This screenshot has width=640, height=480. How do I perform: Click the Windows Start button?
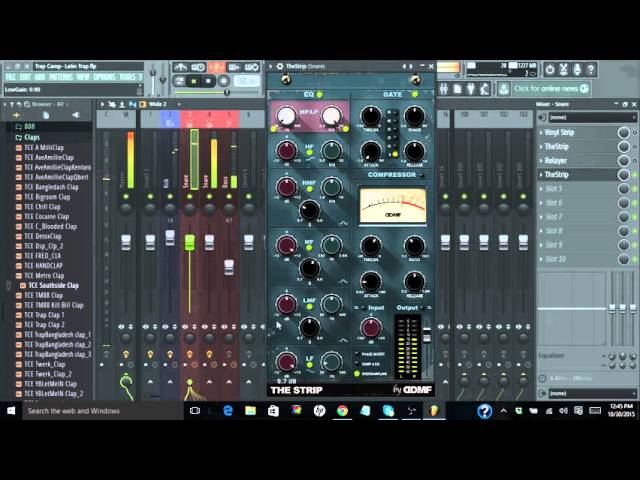pyautogui.click(x=11, y=411)
